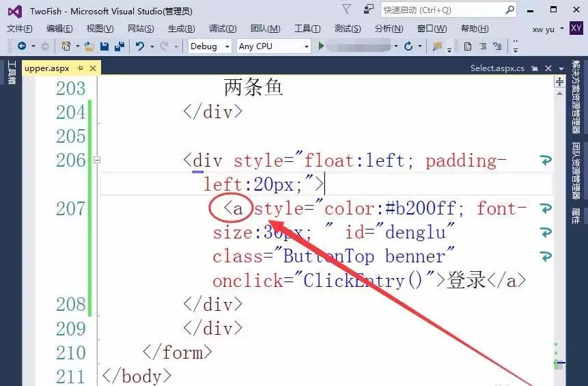Viewport: 588px width, 386px height.
Task: Pin the upper.aspx tab
Action: pyautogui.click(x=80, y=68)
